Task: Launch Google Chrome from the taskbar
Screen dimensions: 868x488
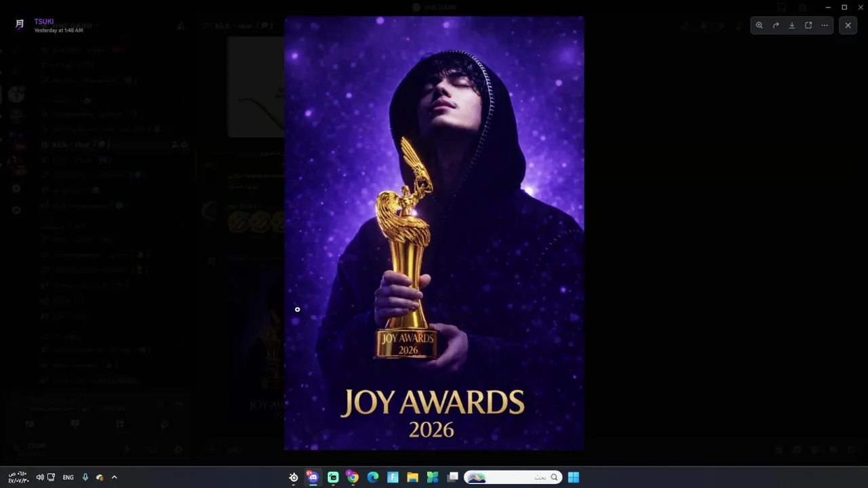Action: point(353,477)
